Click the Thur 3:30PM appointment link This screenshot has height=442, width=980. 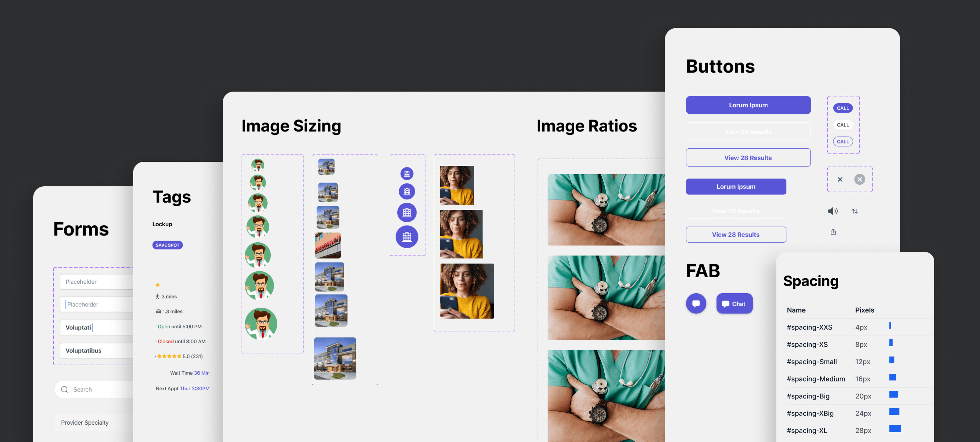coord(194,389)
